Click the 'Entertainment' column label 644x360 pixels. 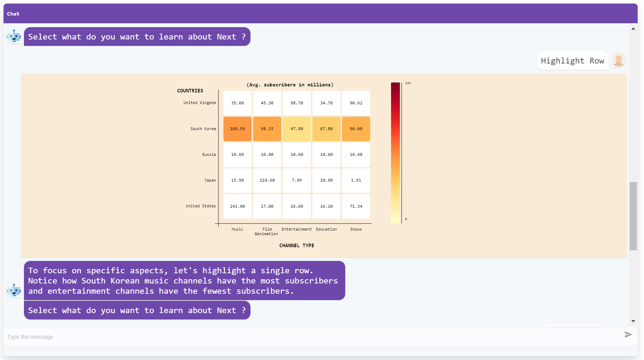pos(297,229)
